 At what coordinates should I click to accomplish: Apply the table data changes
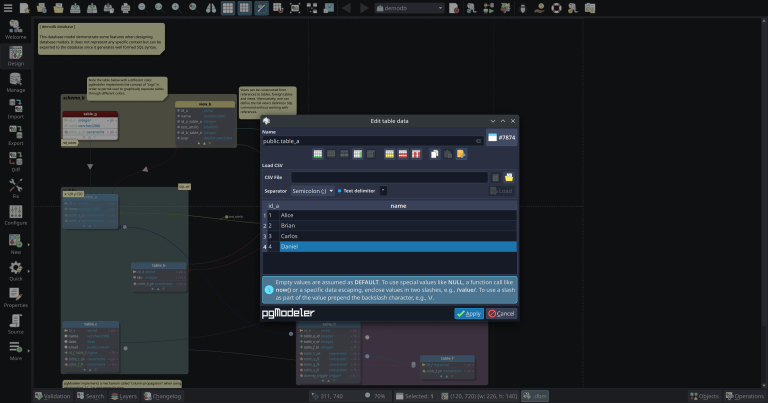pos(469,313)
